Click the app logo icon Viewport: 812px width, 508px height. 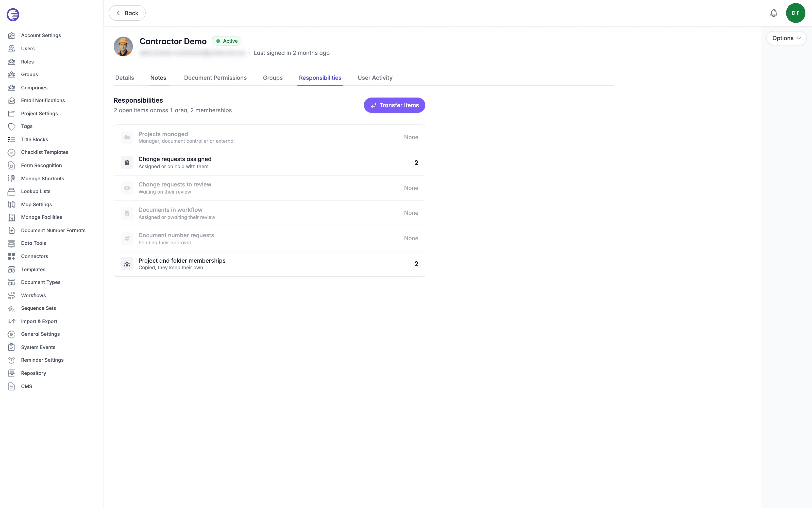tap(13, 14)
